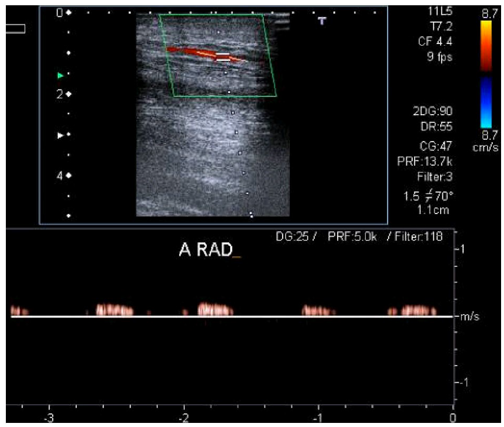The width and height of the screenshot is (504, 427).
Task: Click the white arrow depth marker
Action: click(60, 135)
